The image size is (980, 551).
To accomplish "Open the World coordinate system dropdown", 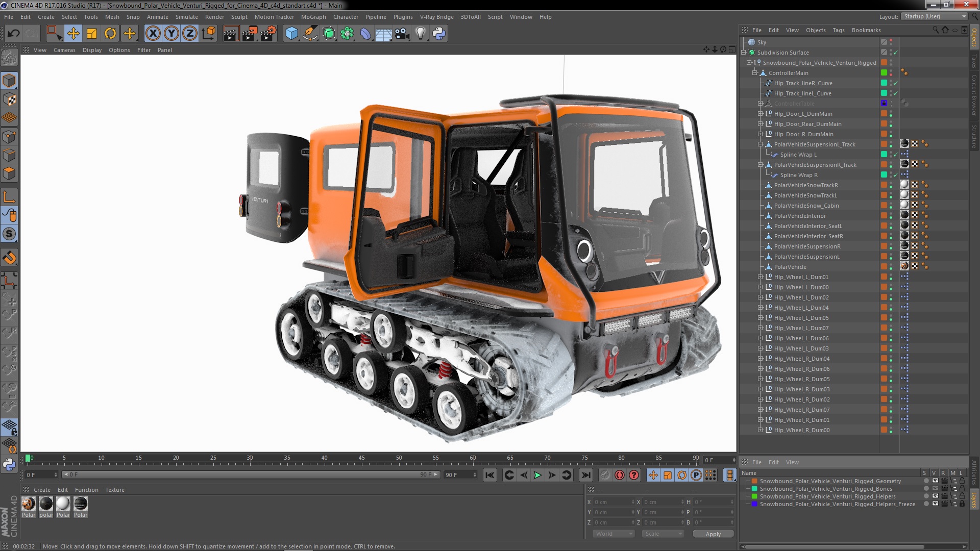I will pos(613,534).
